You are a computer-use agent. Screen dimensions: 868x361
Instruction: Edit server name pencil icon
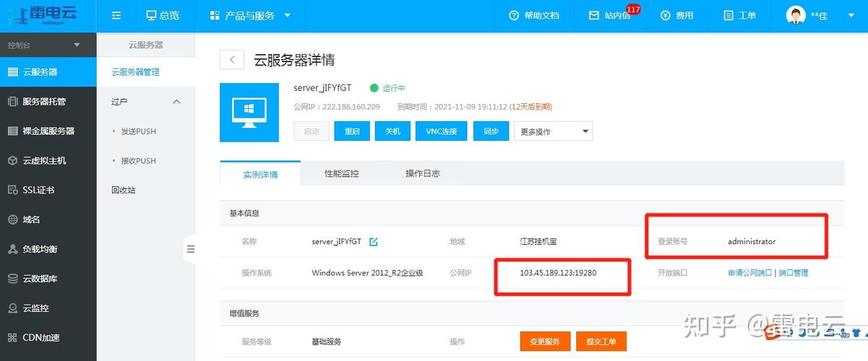(x=374, y=242)
